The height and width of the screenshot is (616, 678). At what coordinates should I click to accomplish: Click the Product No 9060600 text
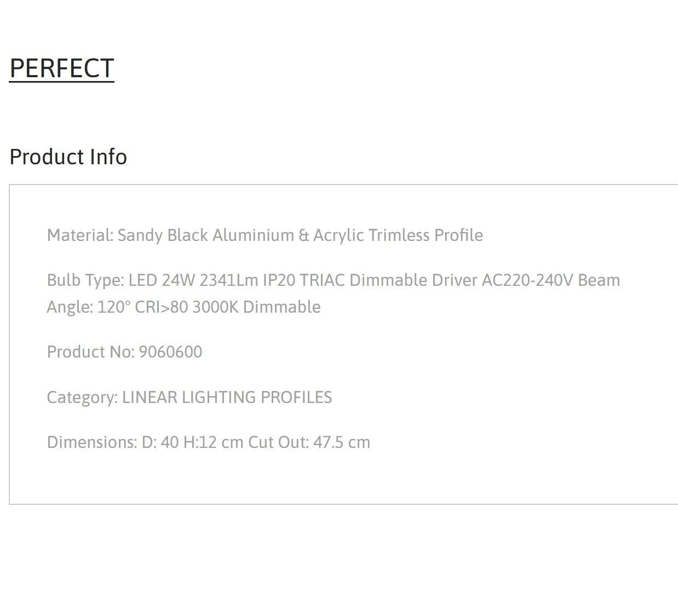pyautogui.click(x=125, y=352)
